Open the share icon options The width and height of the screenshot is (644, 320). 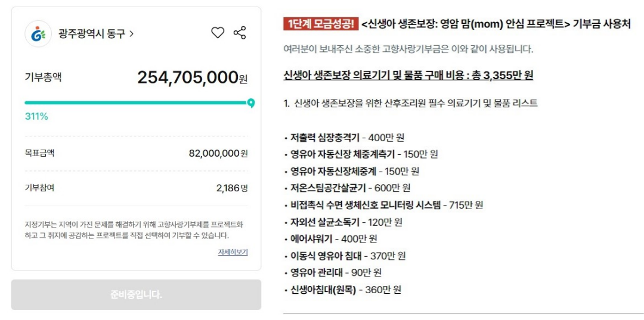click(240, 33)
